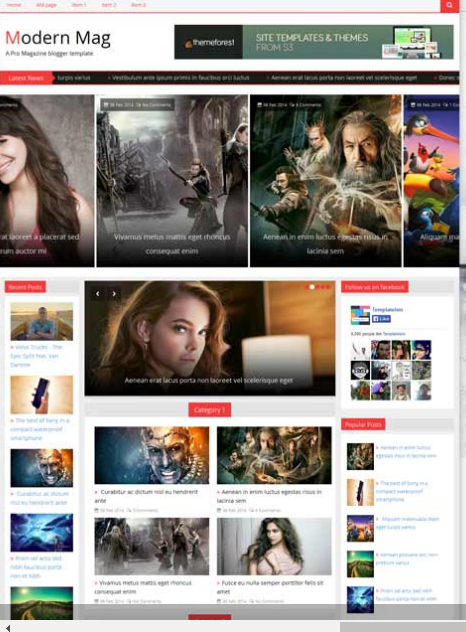Open Volvo Trucks The Epic Split link
The width and height of the screenshot is (466, 632).
35,356
